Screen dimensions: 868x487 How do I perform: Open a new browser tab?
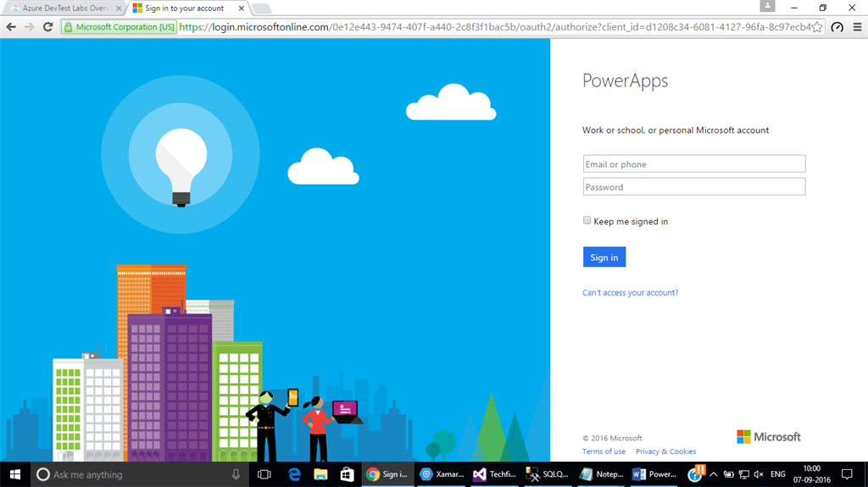coord(262,8)
